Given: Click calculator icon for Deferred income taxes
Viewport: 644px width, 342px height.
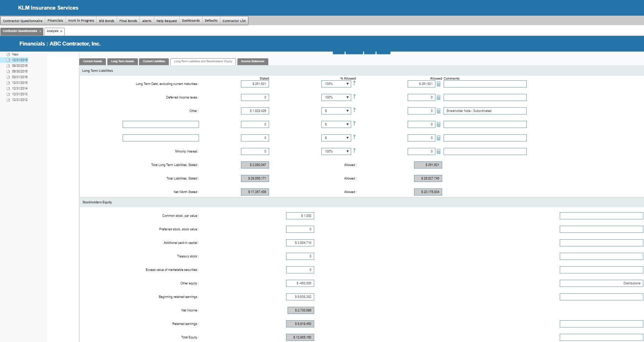Looking at the screenshot, I should [439, 97].
